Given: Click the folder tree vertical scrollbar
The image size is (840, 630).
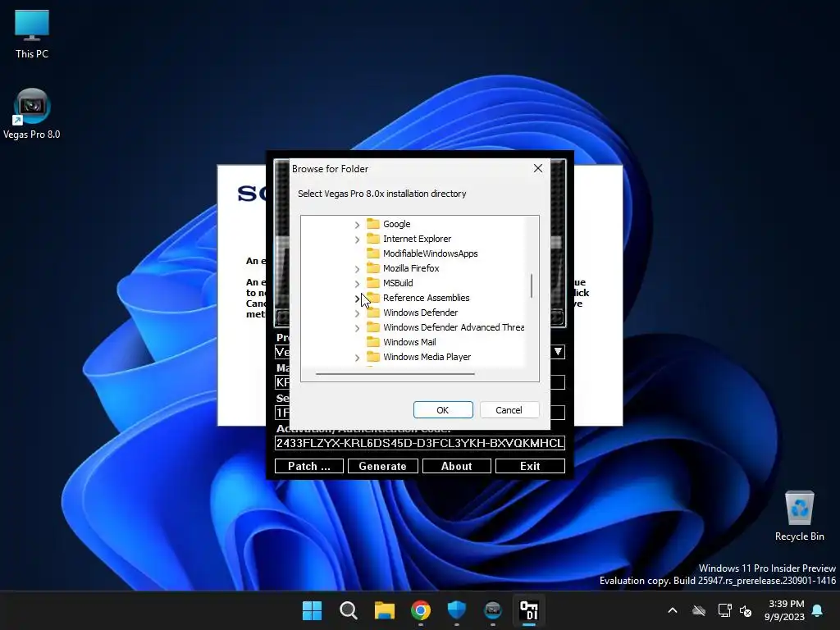Looking at the screenshot, I should (x=532, y=285).
